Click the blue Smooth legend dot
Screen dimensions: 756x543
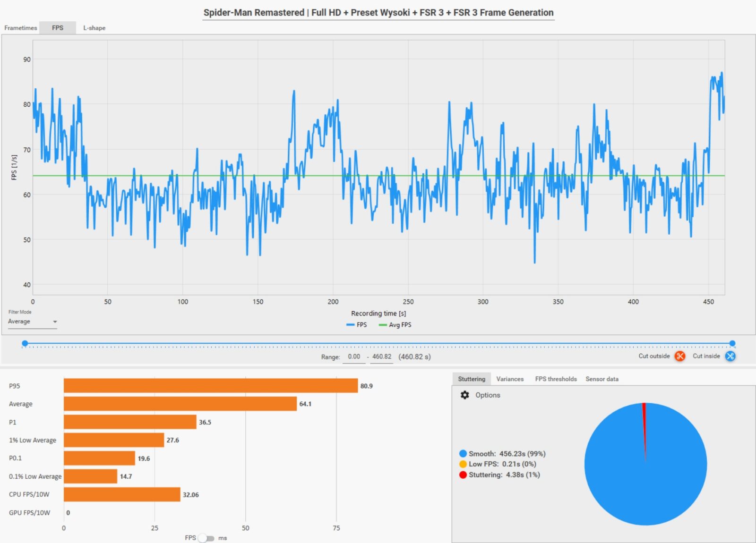pos(463,454)
